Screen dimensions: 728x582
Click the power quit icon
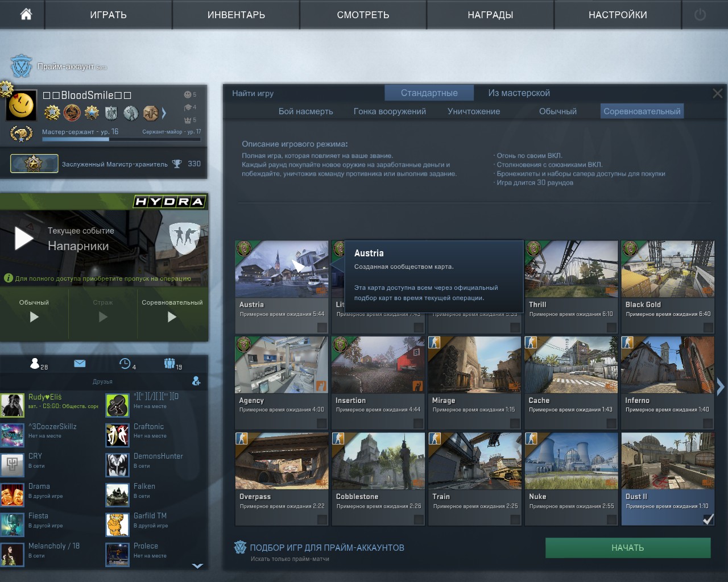tap(700, 15)
